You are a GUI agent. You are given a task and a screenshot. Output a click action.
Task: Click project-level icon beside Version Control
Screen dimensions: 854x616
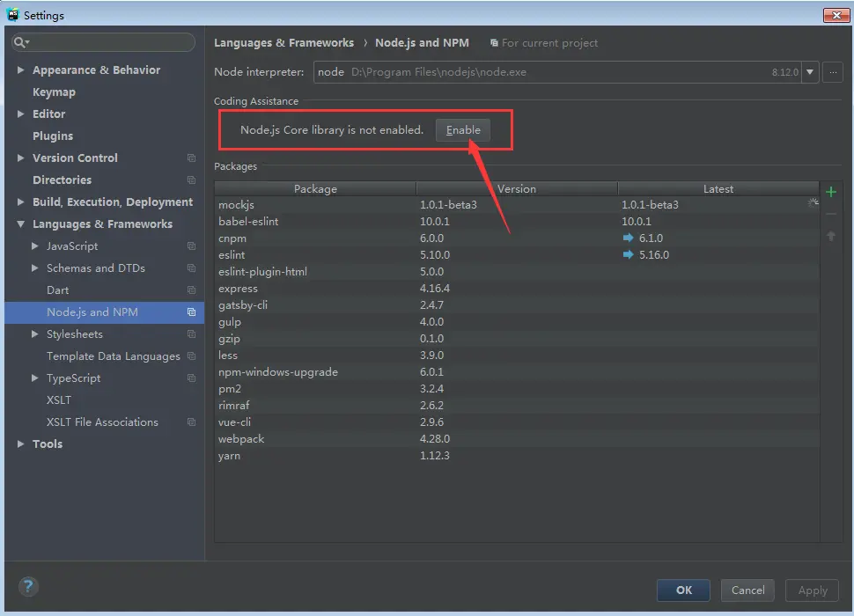191,158
